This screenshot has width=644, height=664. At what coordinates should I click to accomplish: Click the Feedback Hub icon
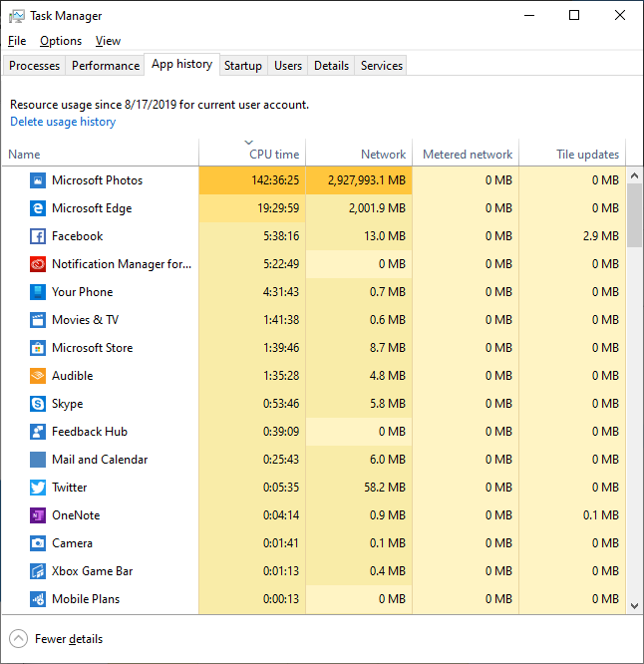[38, 432]
